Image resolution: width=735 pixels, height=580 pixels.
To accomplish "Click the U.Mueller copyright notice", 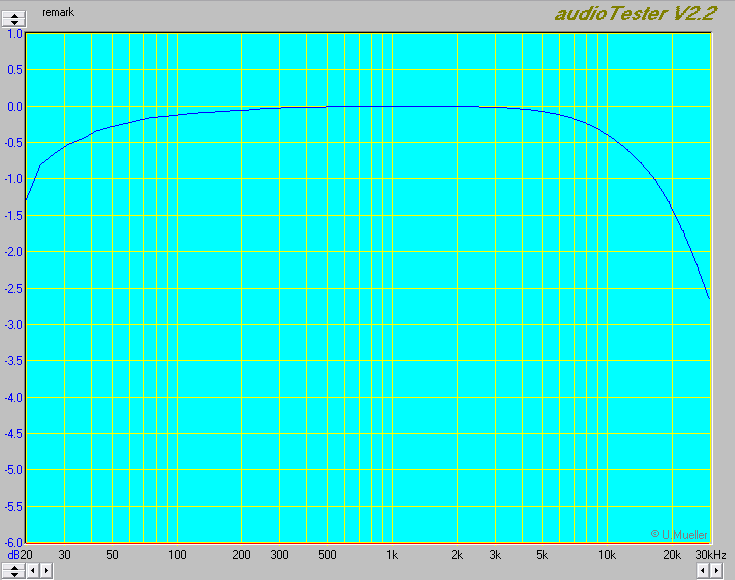I will (x=679, y=534).
